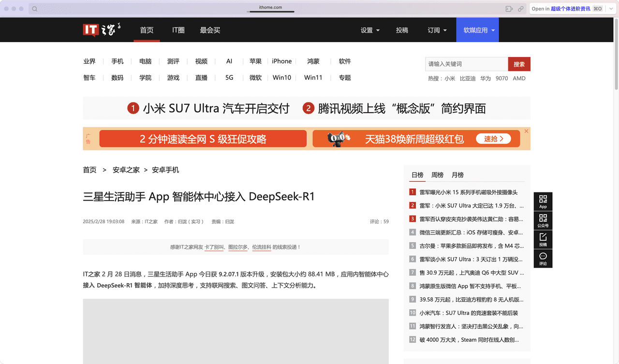The image size is (619, 364).
Task: Click the browser extensions puzzle icon
Action: coord(509,9)
